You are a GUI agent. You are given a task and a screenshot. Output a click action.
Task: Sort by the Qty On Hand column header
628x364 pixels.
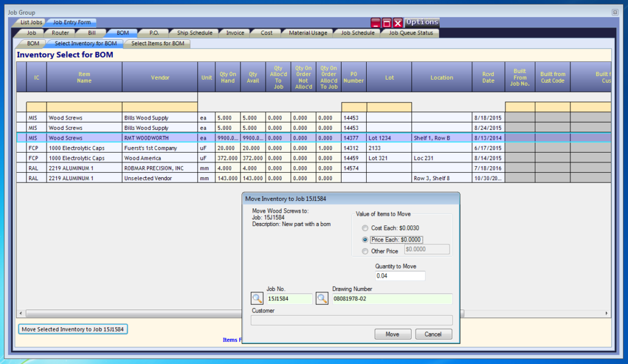pos(228,77)
